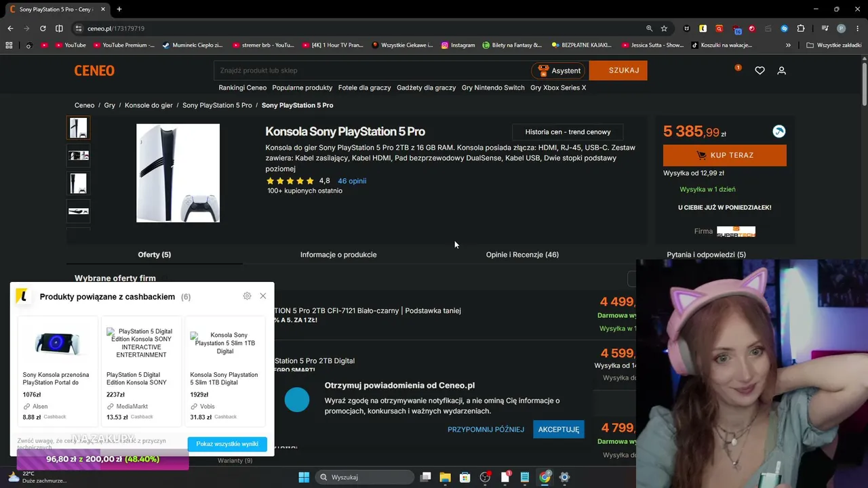Click the weather widget on taskbar

click(x=37, y=477)
